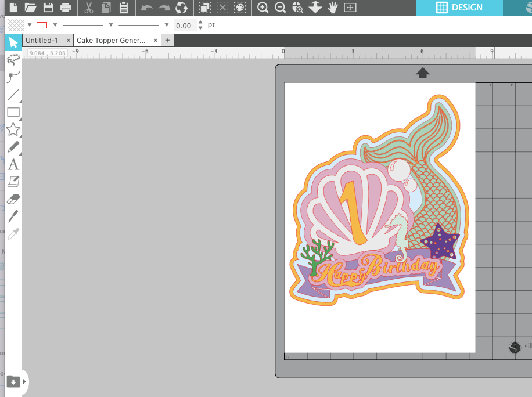Click the line thickness 0.00 field
Viewport: 532px width, 397px height.
[x=185, y=26]
